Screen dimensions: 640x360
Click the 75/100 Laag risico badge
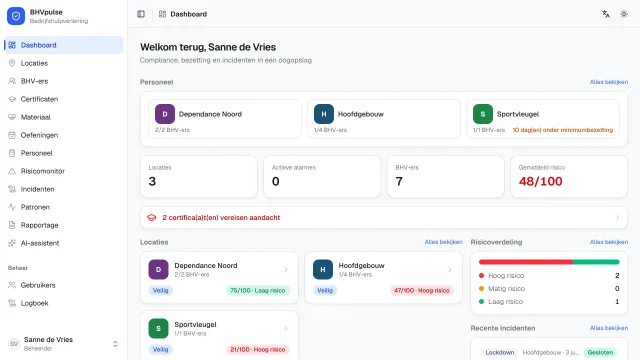[258, 290]
